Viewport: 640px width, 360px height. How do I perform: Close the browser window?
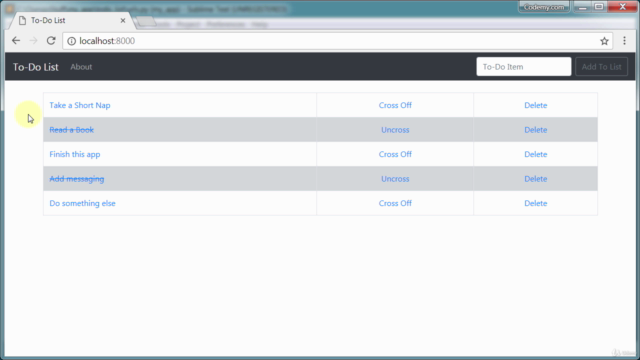pyautogui.click(x=622, y=7)
